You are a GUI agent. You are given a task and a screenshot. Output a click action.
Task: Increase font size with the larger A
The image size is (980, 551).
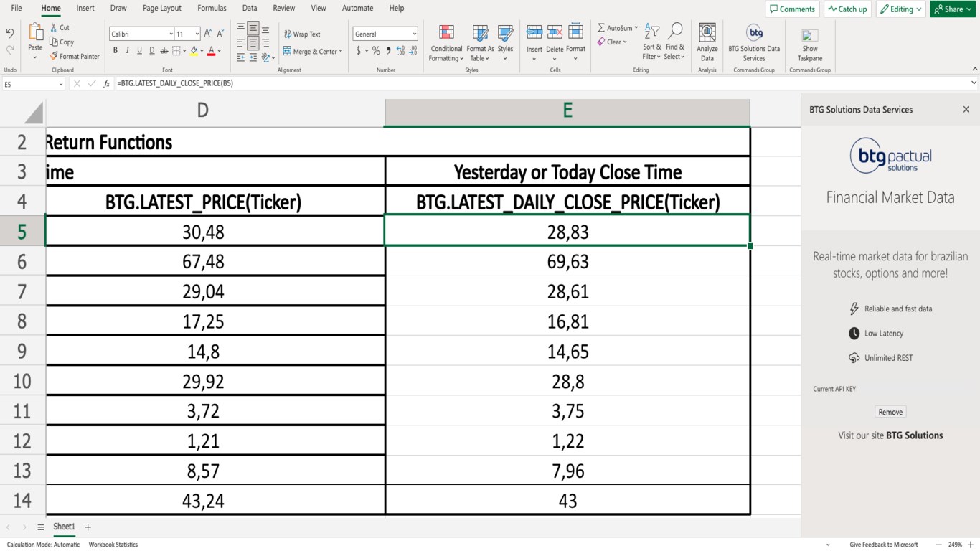pyautogui.click(x=208, y=34)
